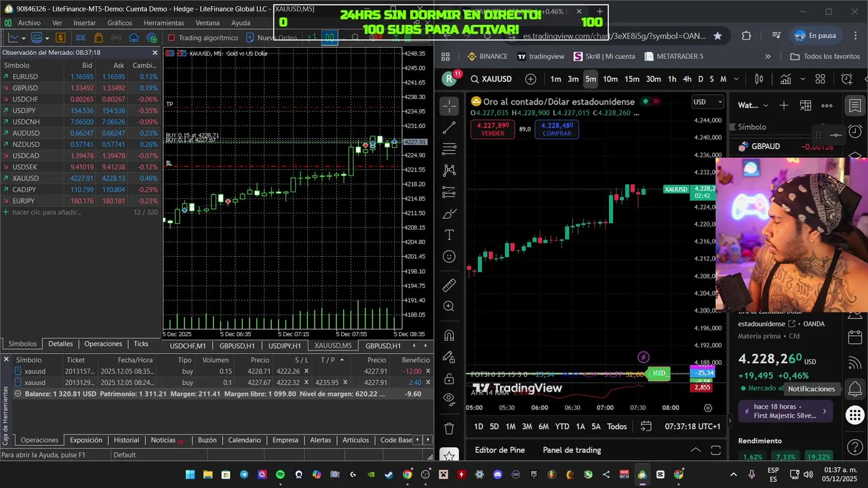Toggle hide all drawings eye icon
The image size is (868, 488).
449,399
